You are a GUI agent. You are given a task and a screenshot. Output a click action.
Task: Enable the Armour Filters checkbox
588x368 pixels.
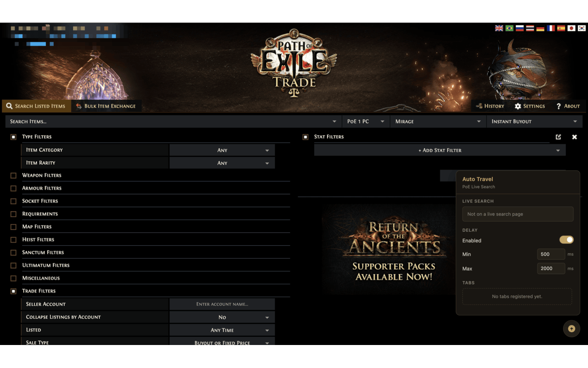pos(13,188)
